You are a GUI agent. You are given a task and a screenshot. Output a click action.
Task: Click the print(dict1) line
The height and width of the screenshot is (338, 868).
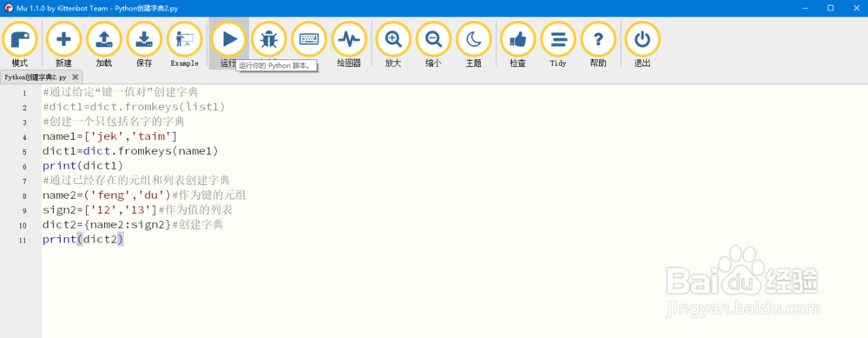point(82,166)
